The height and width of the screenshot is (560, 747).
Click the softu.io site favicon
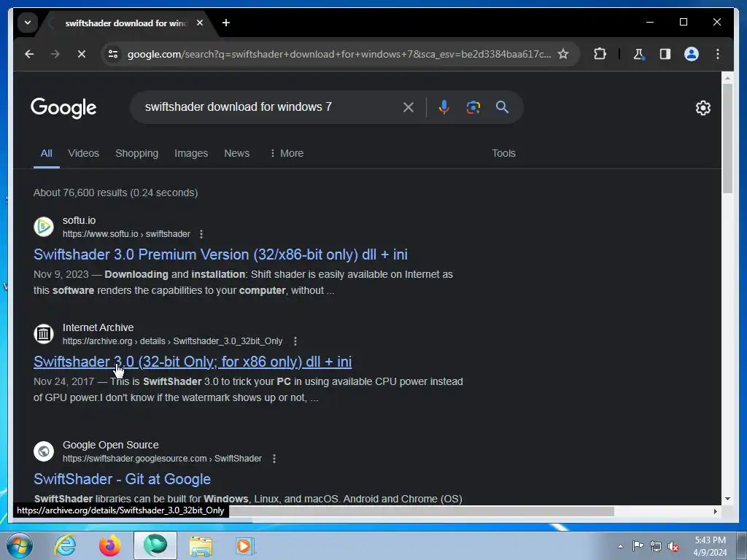(x=44, y=227)
